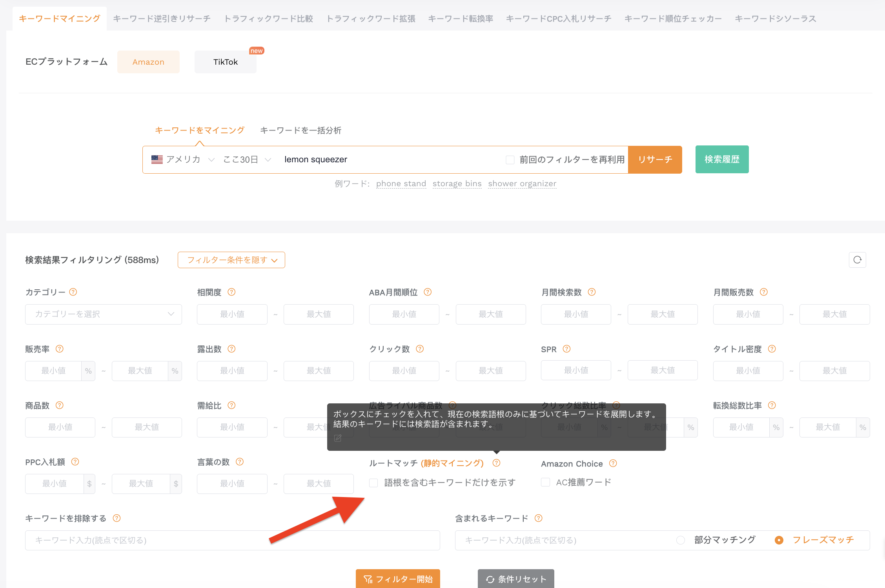Screen dimensions: 885x588
Task: Click SPR minimum value field
Action: coord(576,370)
